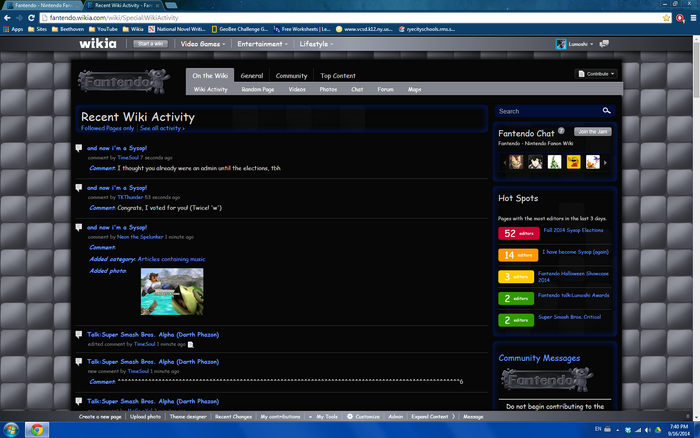
Task: Open the GeoBee Challenge bookmark
Action: point(240,29)
